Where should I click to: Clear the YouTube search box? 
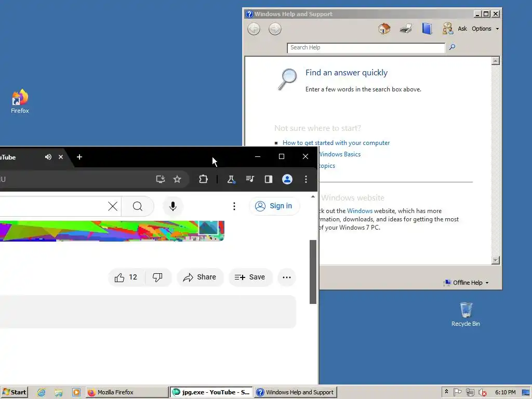point(113,206)
